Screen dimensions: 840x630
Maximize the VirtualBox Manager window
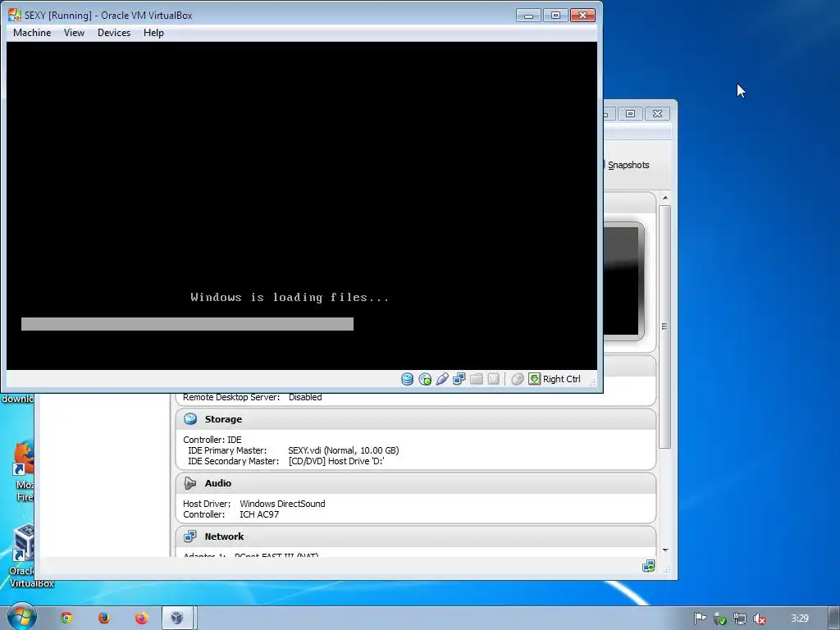(631, 113)
